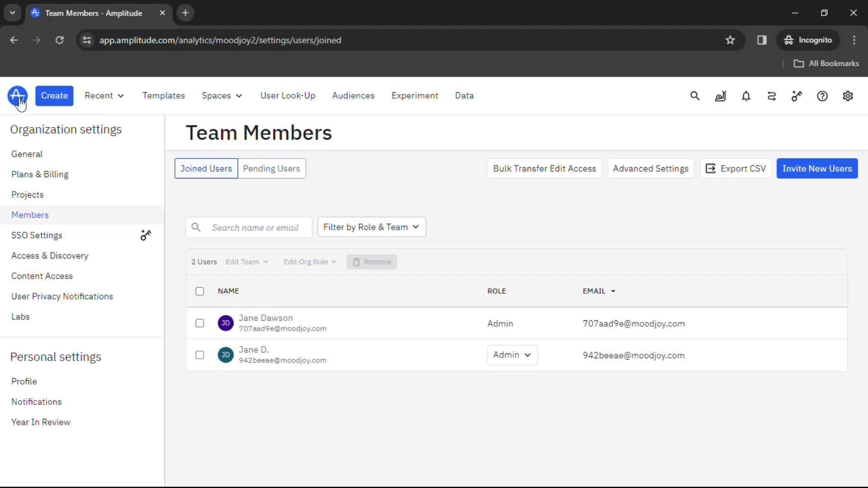
Task: Expand the Edit Org Role dropdown
Action: 310,262
